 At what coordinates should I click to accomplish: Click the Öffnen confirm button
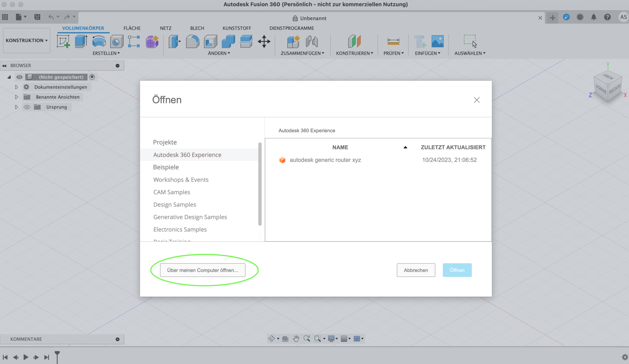pos(457,270)
